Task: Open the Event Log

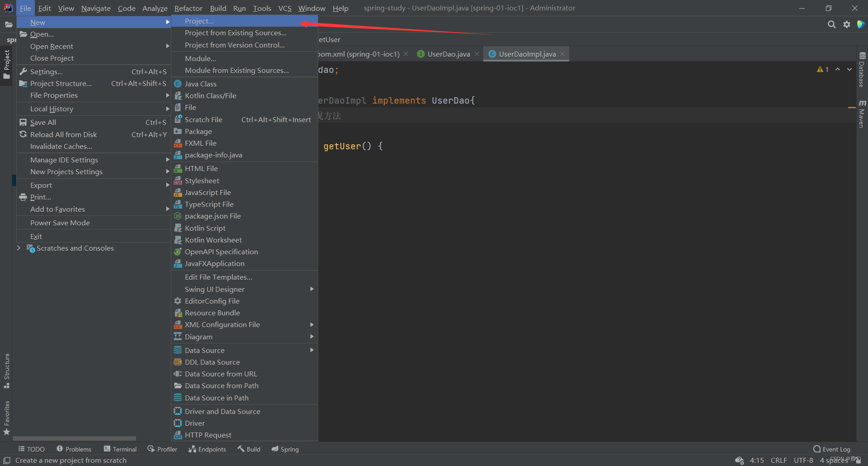Action: coord(832,449)
